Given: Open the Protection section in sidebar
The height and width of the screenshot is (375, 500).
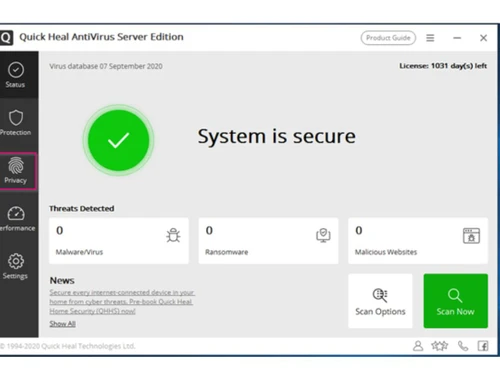Looking at the screenshot, I should click(16, 123).
